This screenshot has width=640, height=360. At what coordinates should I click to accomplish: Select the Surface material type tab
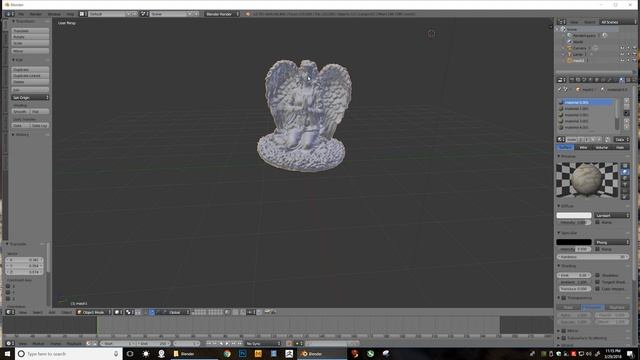coord(565,147)
